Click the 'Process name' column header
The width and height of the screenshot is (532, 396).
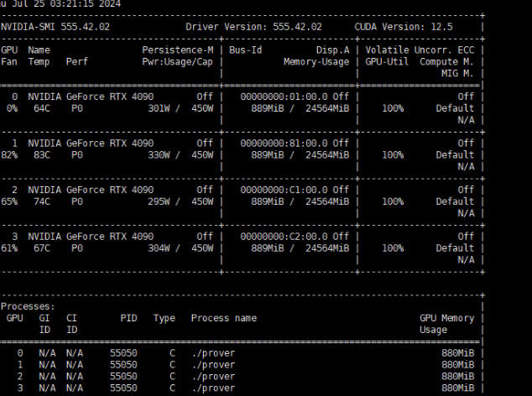[x=224, y=318]
